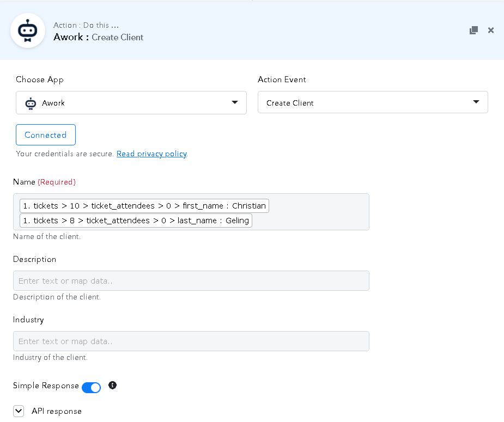Image resolution: width=504 pixels, height=422 pixels.
Task: Click the Connected button
Action: pyautogui.click(x=46, y=135)
